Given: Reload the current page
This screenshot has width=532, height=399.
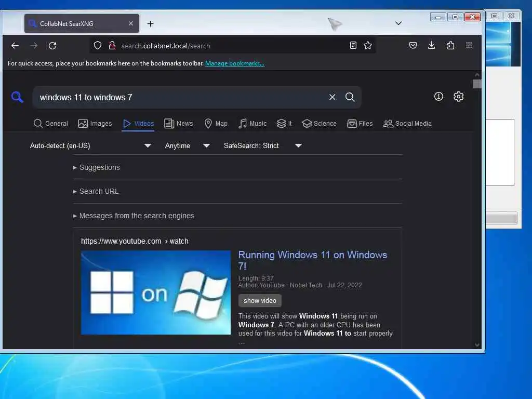Looking at the screenshot, I should [x=52, y=46].
